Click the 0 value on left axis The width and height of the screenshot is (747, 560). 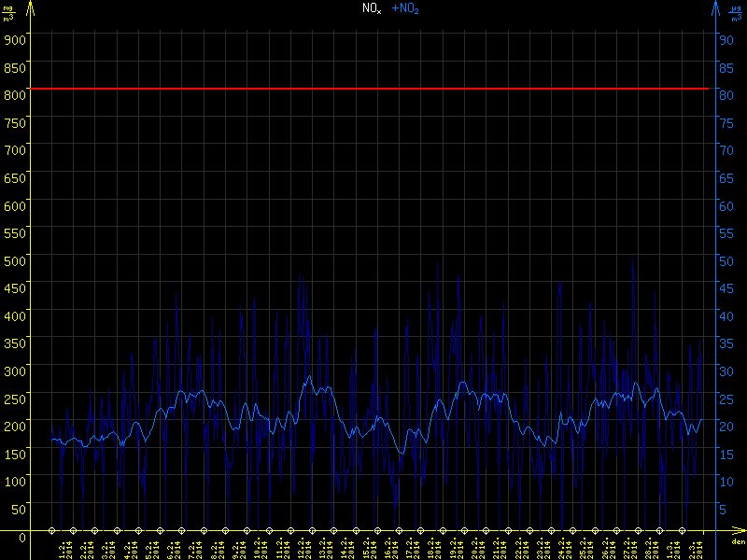tap(21, 537)
